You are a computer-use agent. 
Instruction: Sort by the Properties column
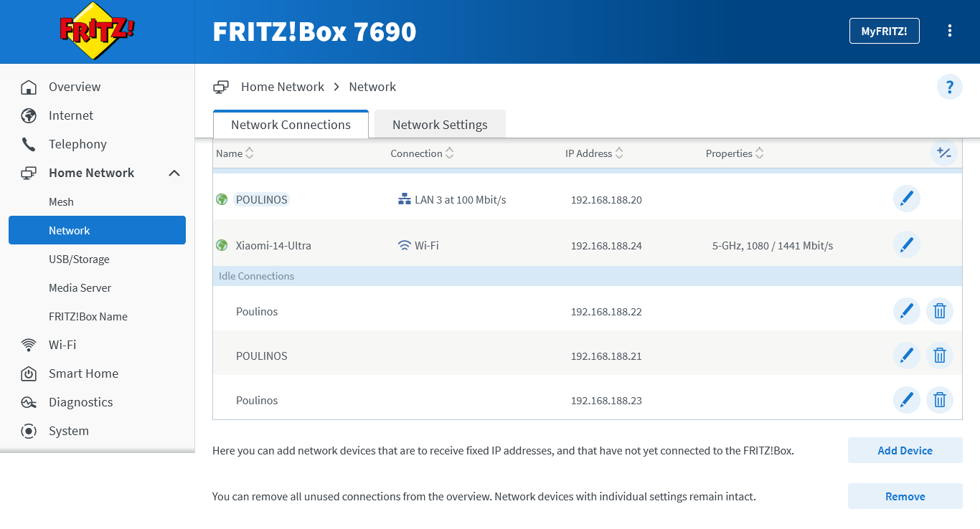pyautogui.click(x=735, y=153)
